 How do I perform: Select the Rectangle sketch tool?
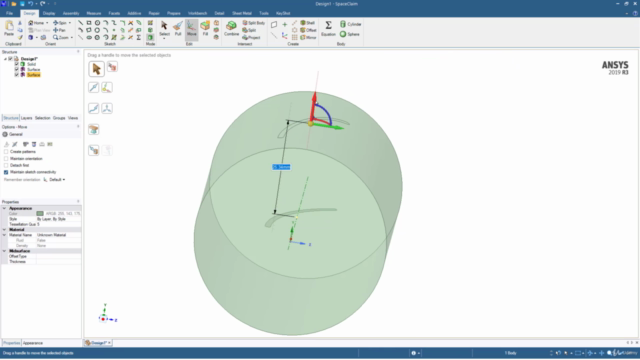[x=89, y=23]
